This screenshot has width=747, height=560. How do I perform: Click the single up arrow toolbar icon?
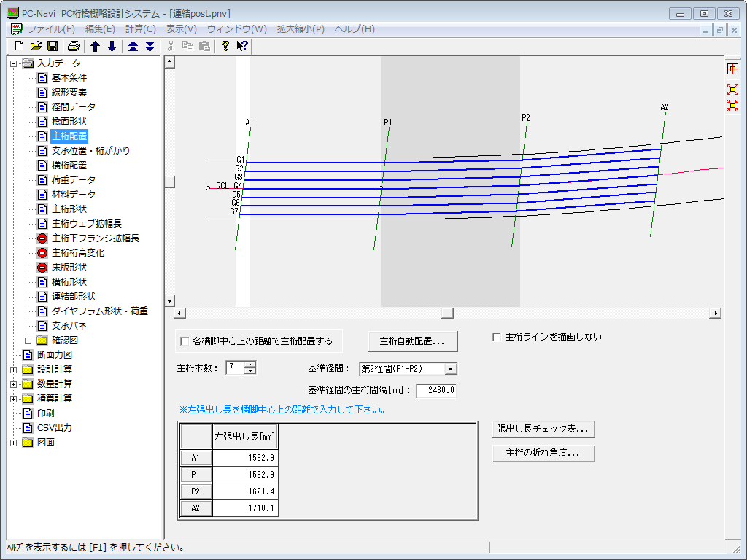[95, 46]
